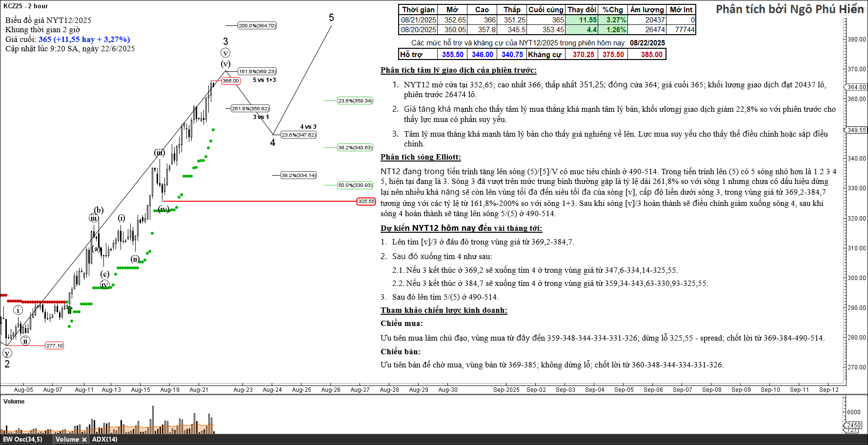Select the circled ii wave marker
Viewport: 868px width, 445px height.
pos(25,341)
